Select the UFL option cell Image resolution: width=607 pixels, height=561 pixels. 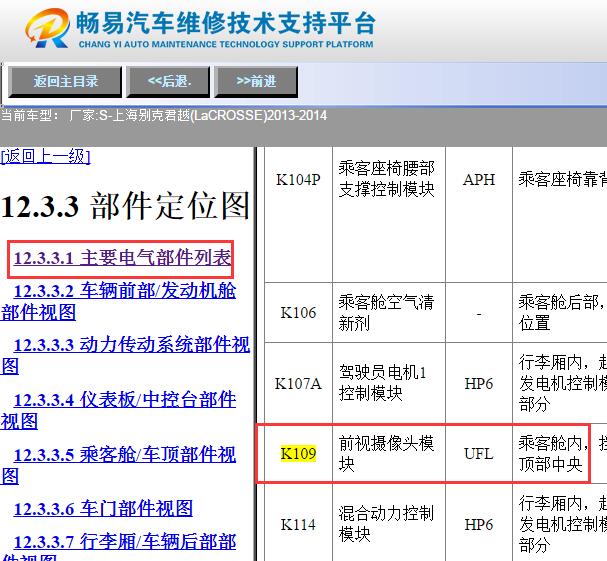(x=479, y=453)
